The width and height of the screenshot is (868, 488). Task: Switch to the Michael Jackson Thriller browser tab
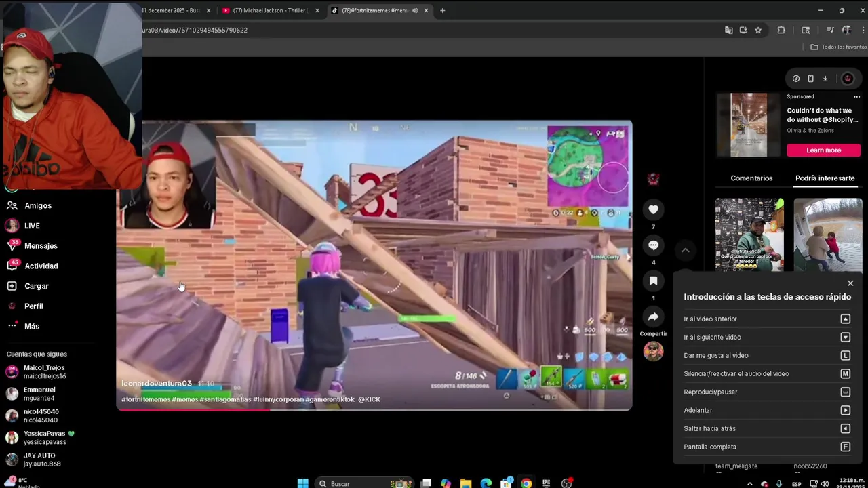(x=270, y=10)
